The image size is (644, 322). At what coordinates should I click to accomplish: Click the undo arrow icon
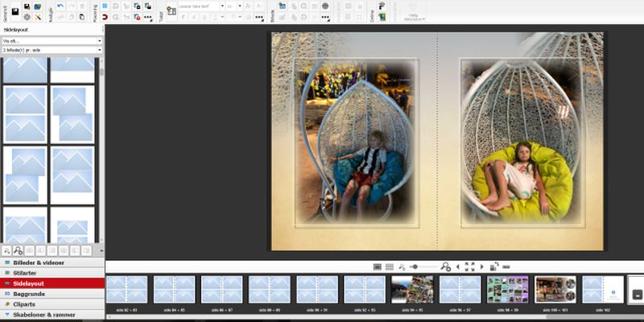point(60,6)
